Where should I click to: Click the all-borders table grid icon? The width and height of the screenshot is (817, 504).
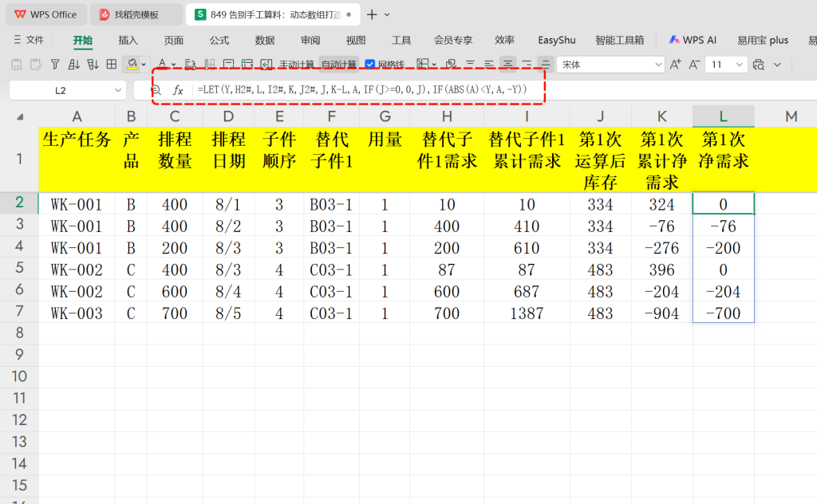112,64
